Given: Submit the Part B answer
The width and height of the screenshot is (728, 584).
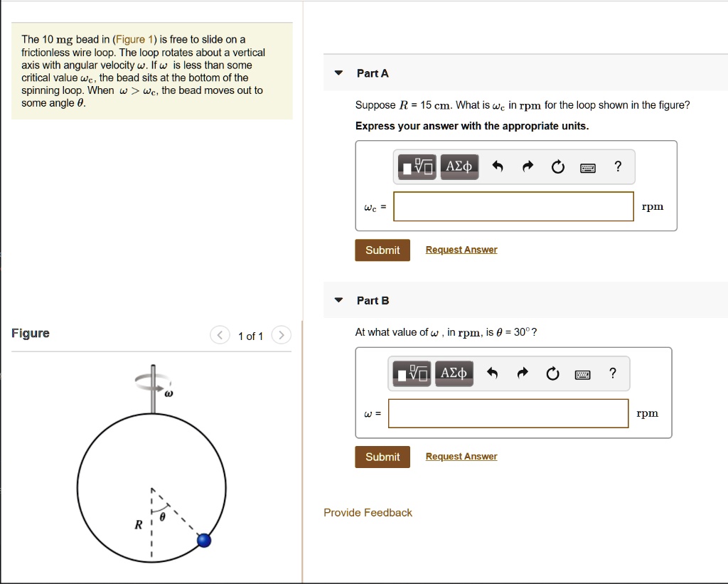Looking at the screenshot, I should pos(382,457).
